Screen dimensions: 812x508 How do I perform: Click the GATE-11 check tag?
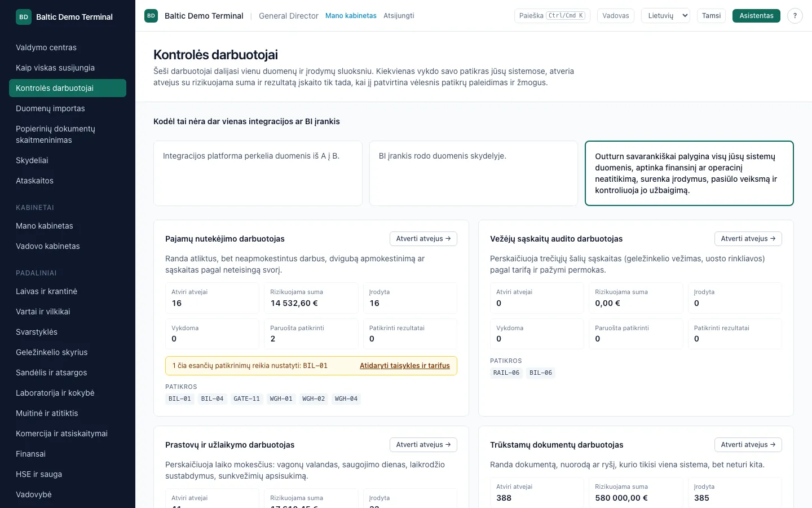click(x=246, y=398)
